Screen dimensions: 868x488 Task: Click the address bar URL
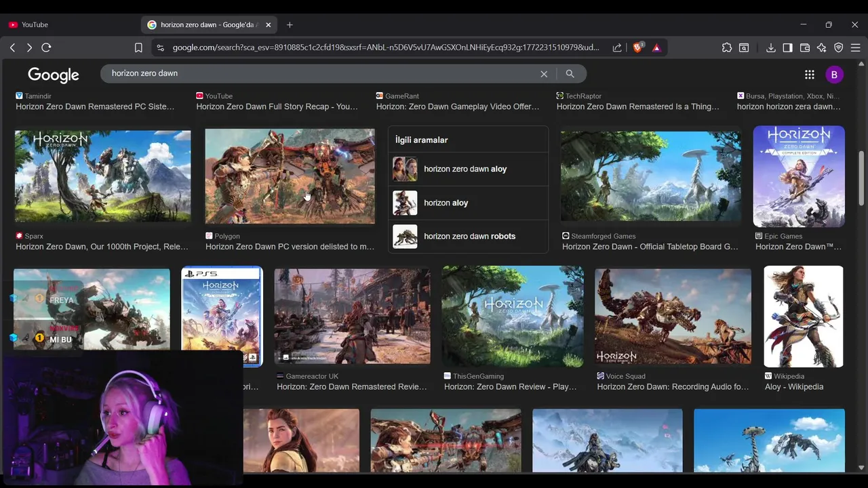pyautogui.click(x=386, y=47)
